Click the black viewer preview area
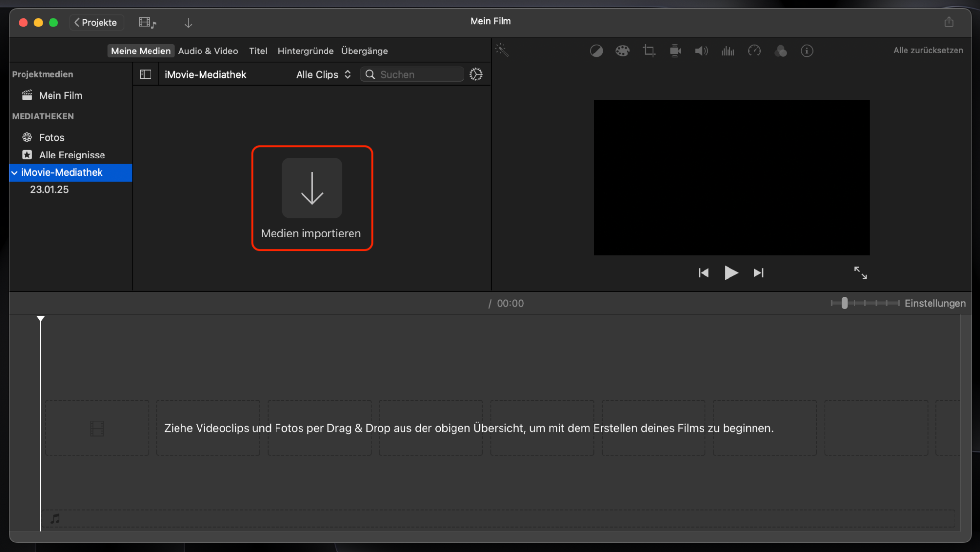980x552 pixels. 731,178
